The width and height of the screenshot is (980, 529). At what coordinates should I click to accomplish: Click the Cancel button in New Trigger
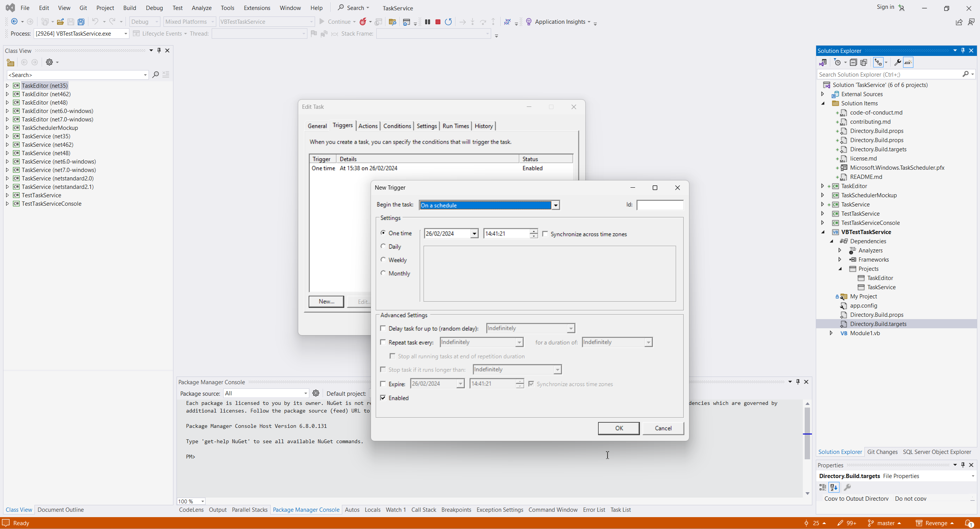click(663, 428)
